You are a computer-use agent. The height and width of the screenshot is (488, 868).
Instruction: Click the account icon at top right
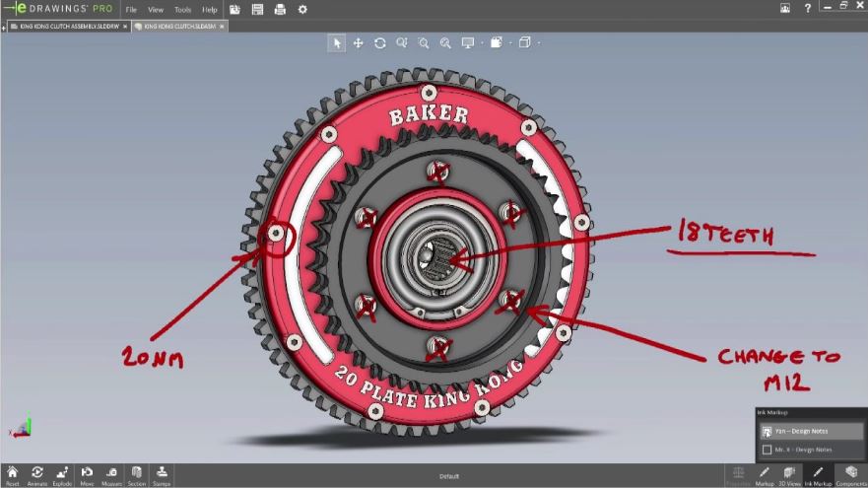pyautogui.click(x=785, y=8)
